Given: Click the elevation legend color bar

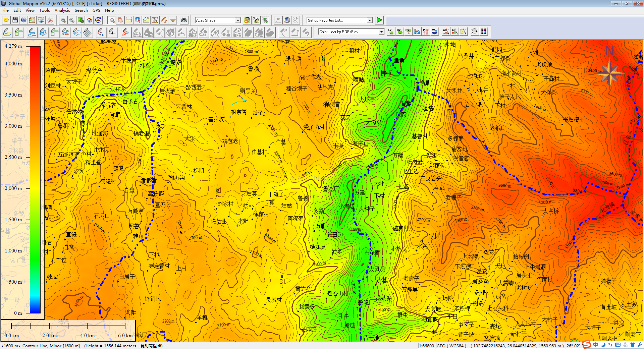Looking at the screenshot, I should (35, 180).
